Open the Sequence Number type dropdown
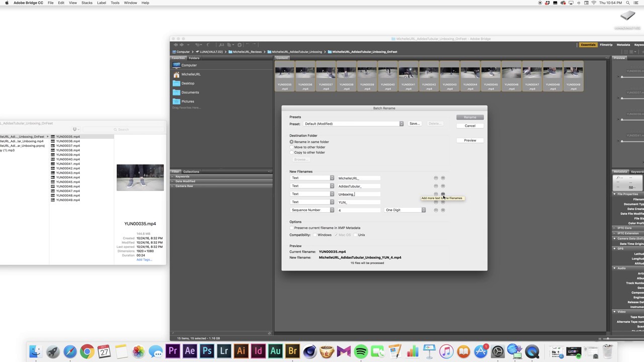The width and height of the screenshot is (644, 362). click(312, 210)
